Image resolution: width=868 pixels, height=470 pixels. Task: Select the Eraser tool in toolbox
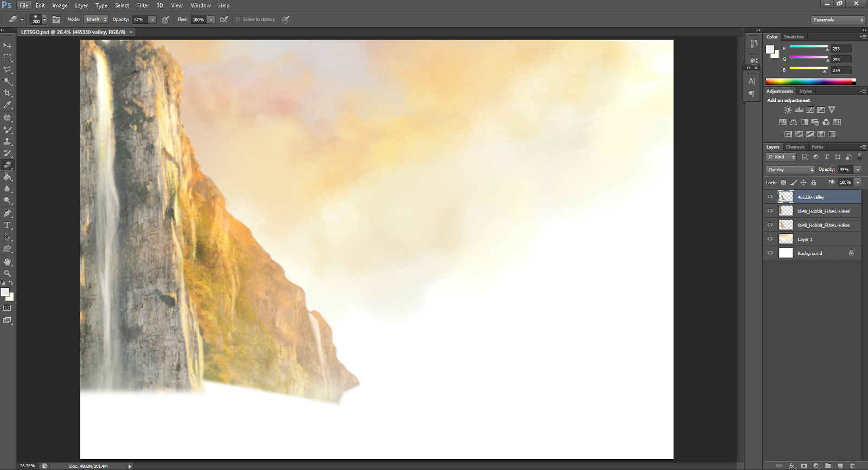[8, 165]
